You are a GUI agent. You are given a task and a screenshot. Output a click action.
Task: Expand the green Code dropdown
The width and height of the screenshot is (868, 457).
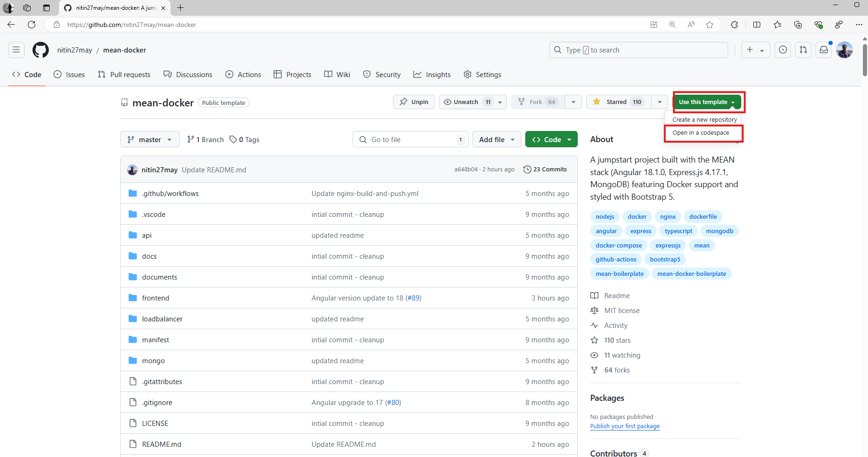coord(551,139)
